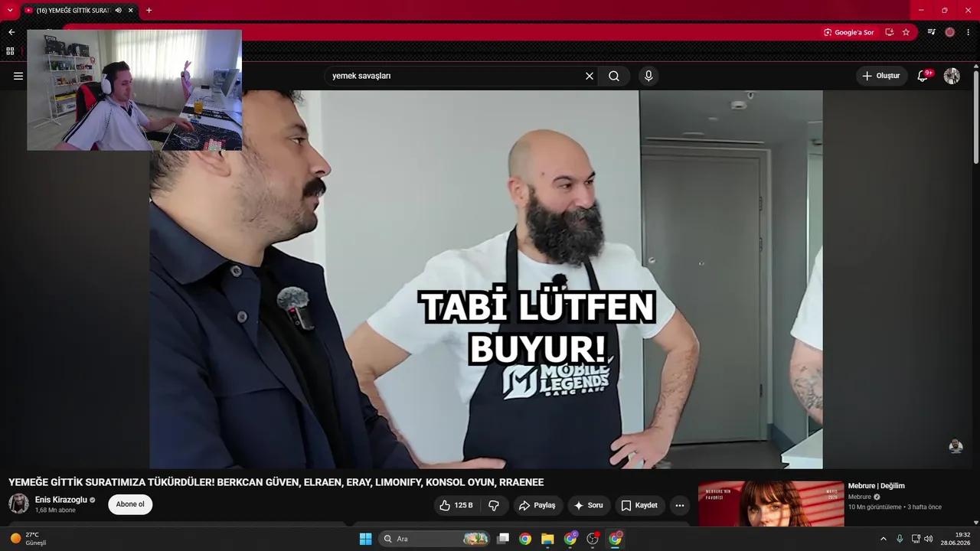Open Windows Start menu
Screen dimensions: 980x551
click(365, 539)
